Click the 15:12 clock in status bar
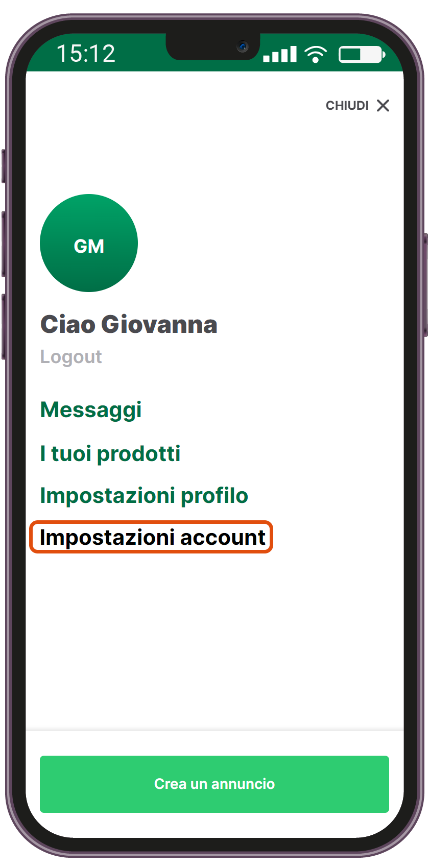The height and width of the screenshot is (868, 429). [86, 54]
